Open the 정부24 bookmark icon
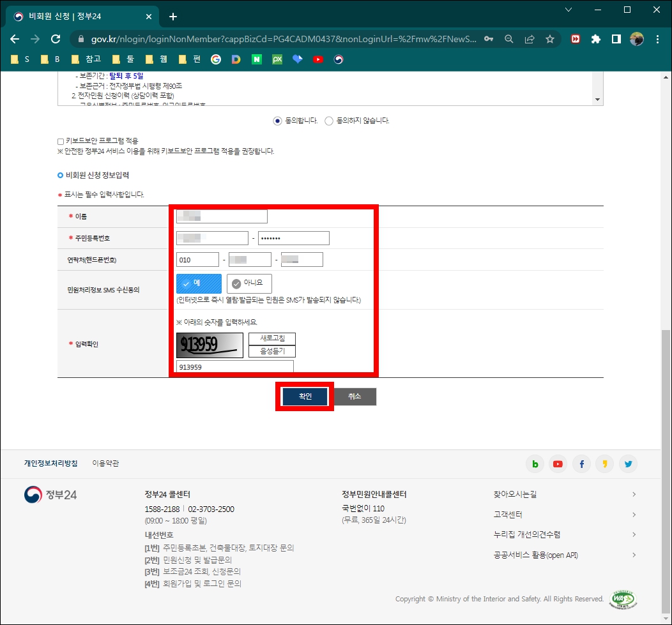This screenshot has width=672, height=625. 339,59
